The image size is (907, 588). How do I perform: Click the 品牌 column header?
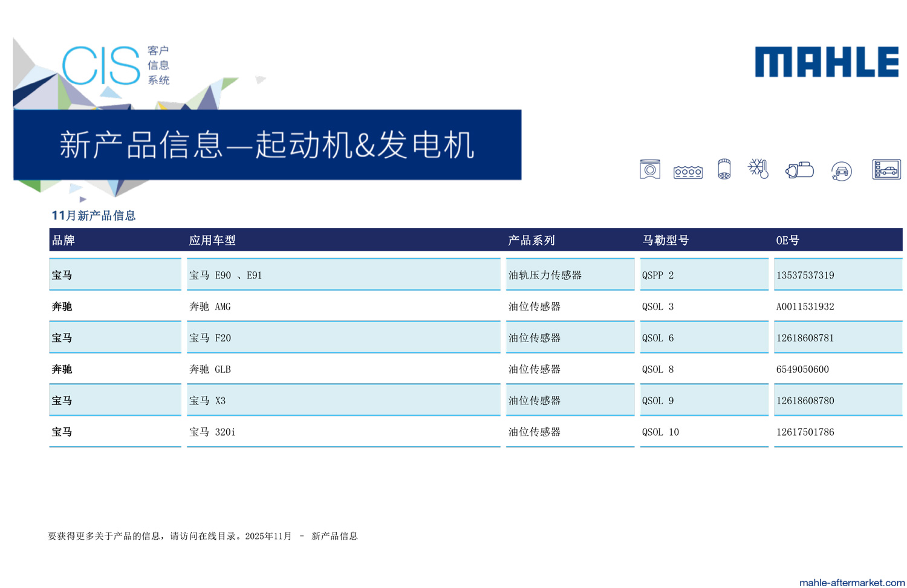click(63, 241)
